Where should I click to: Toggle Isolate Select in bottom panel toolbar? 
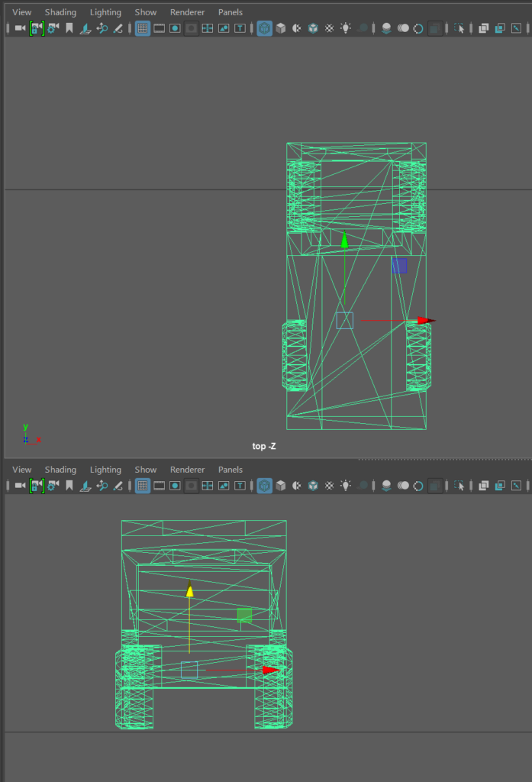point(459,486)
